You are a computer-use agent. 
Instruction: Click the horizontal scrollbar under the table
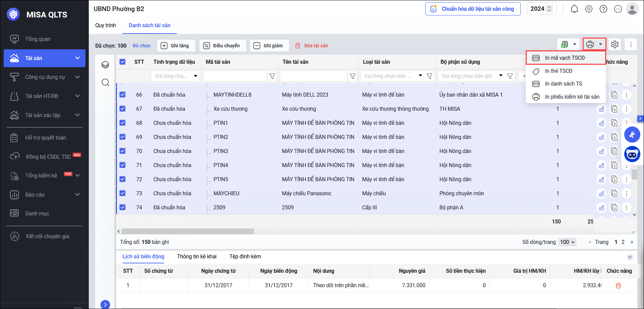(188, 231)
